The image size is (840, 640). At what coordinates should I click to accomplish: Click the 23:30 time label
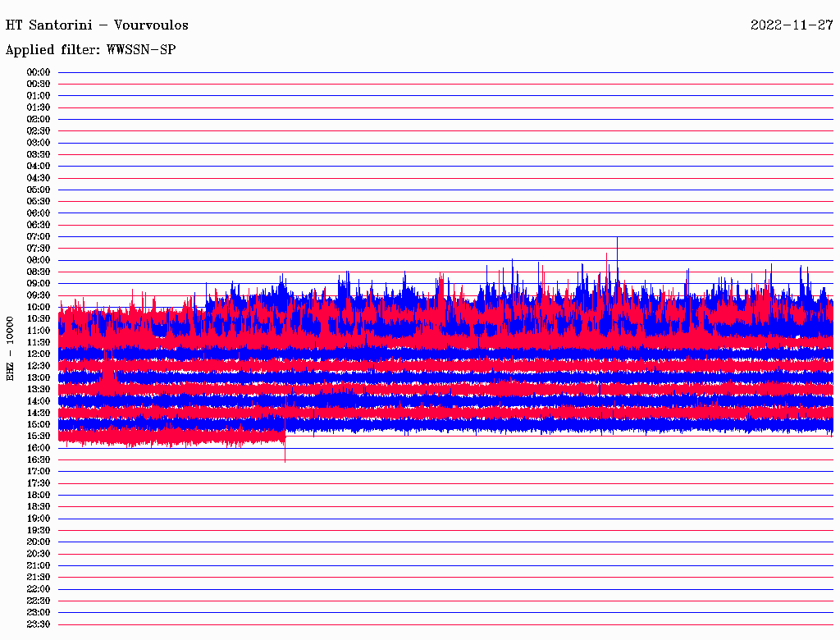[39, 624]
